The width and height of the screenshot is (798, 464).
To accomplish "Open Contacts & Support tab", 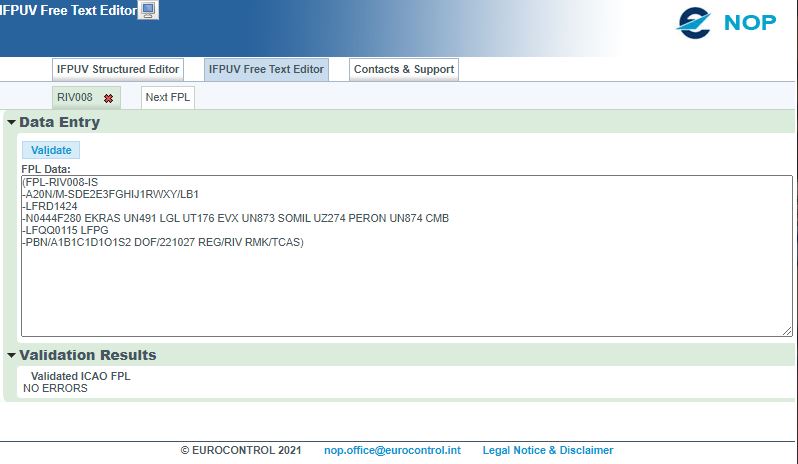I will point(404,69).
